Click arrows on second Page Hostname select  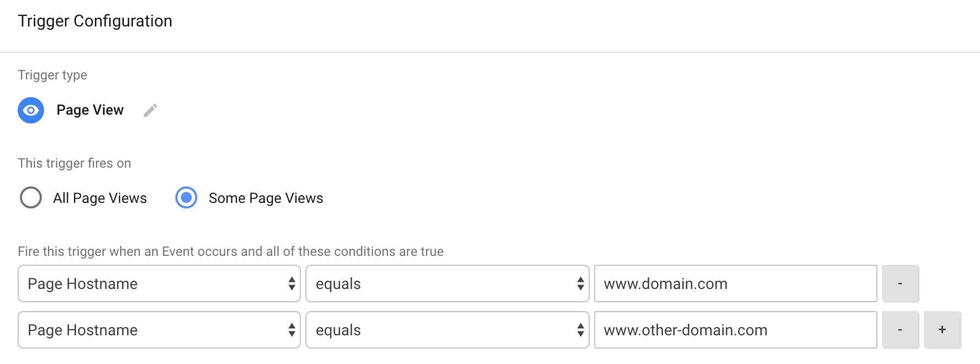click(x=292, y=330)
